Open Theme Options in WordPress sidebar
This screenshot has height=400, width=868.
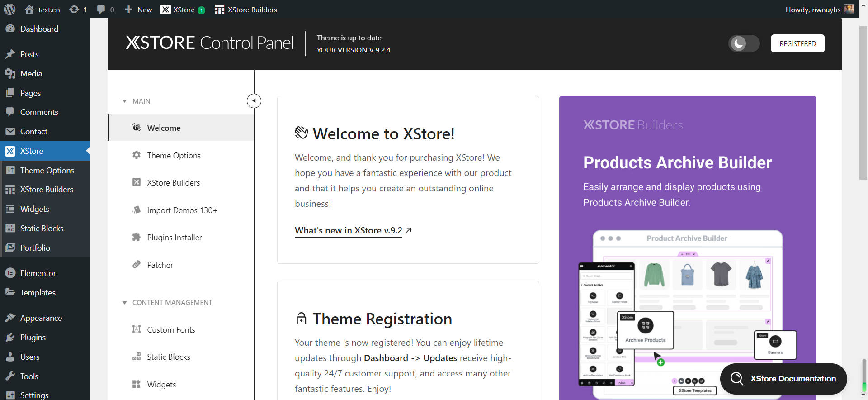coord(45,170)
